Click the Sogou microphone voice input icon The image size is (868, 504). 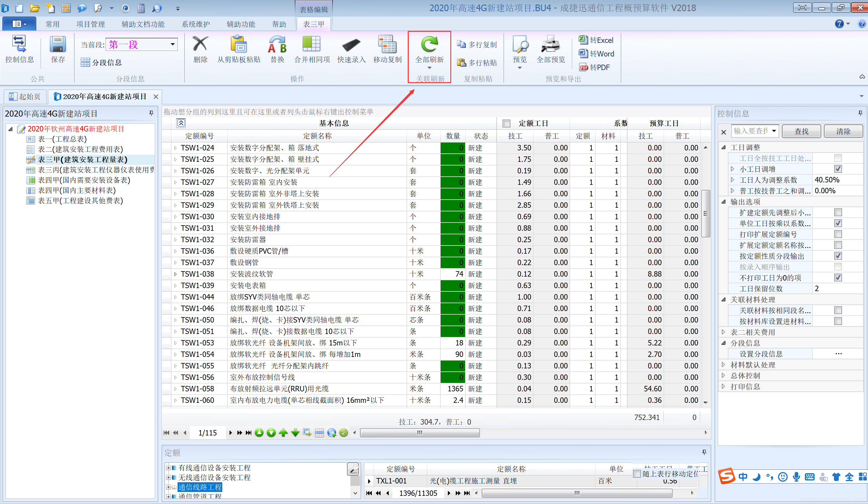(x=796, y=477)
